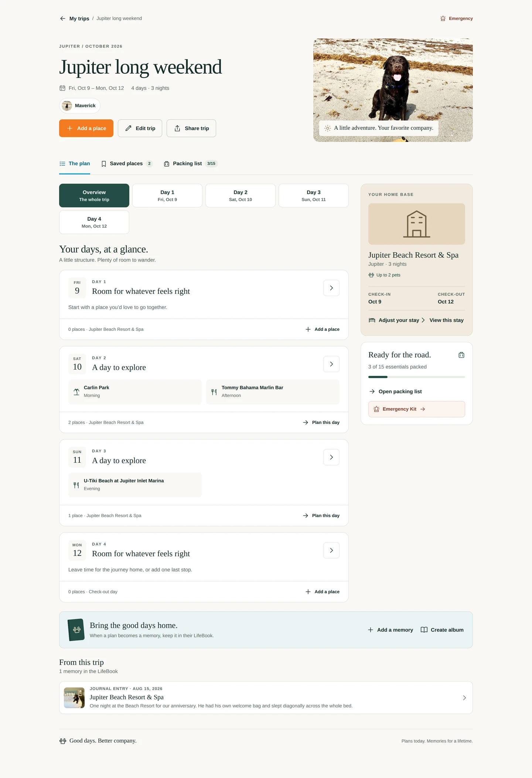Click the Share trip button
532x778 pixels.
pyautogui.click(x=191, y=128)
